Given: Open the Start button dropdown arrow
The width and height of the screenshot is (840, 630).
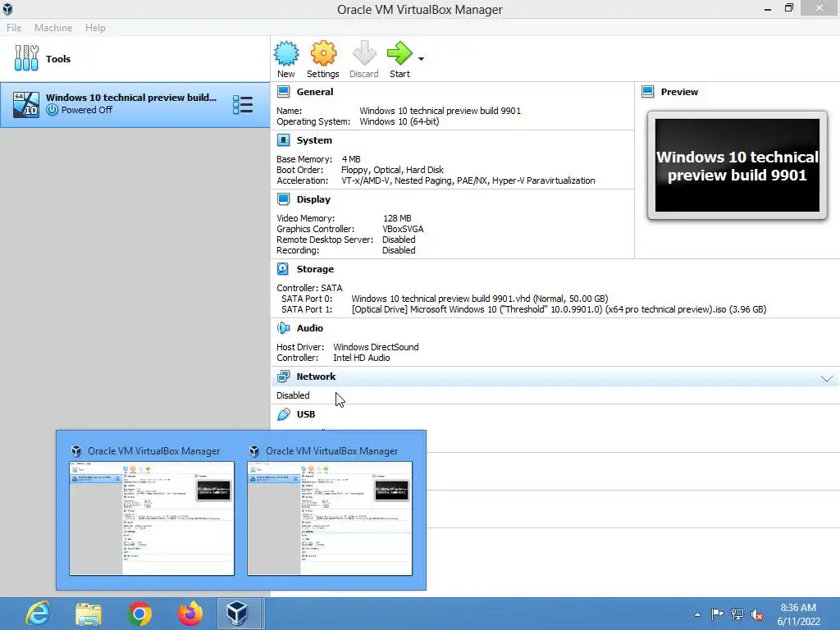Looking at the screenshot, I should coord(421,59).
